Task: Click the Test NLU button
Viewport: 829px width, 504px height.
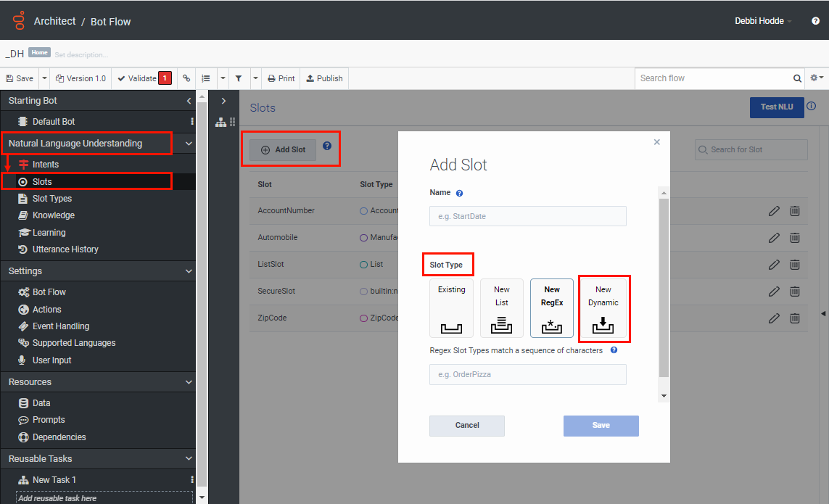Action: tap(777, 107)
